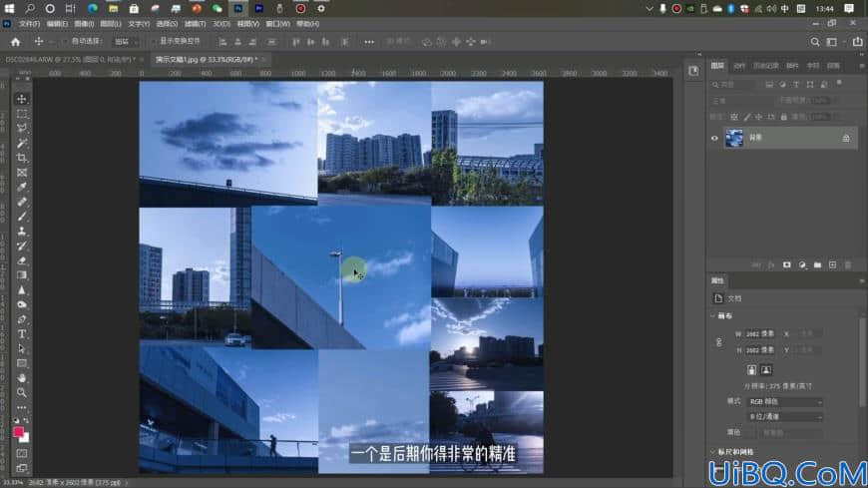Viewport: 868px width, 488px height.
Task: Switch to Quick Mask mode
Action: click(x=22, y=454)
